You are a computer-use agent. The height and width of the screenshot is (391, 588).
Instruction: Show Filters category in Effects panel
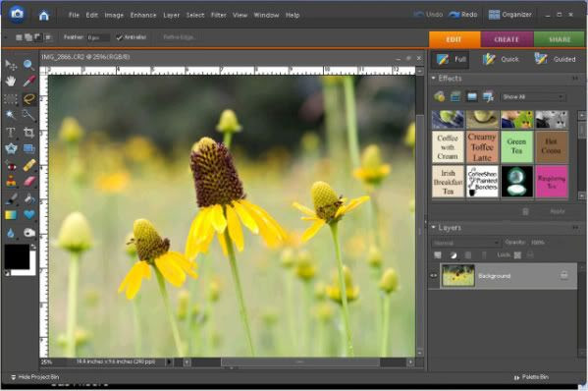[x=439, y=97]
